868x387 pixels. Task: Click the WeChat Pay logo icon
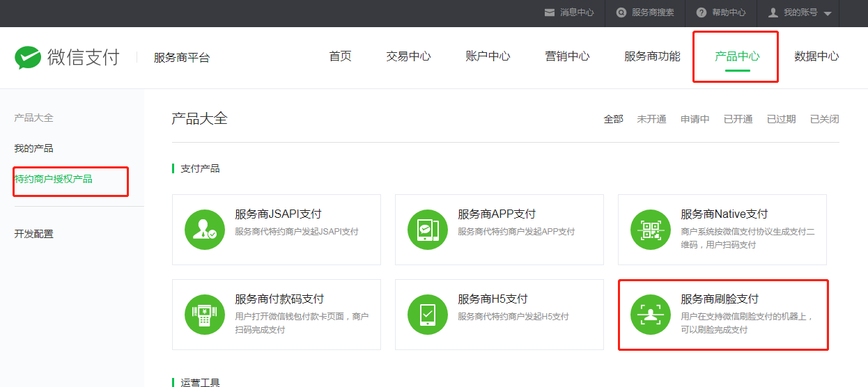[28, 57]
